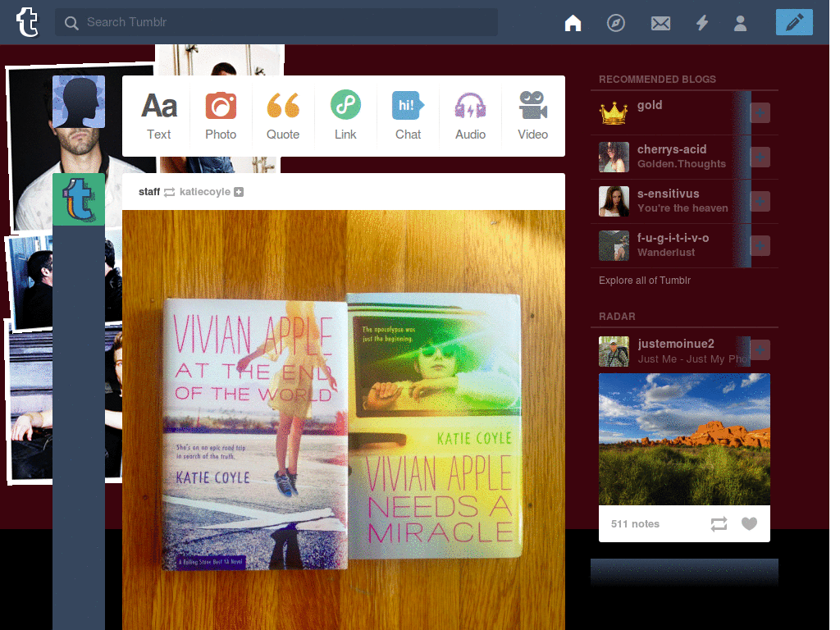Screen dimensions: 840x630
Task: Open the Inbox envelope icon
Action: pos(660,23)
